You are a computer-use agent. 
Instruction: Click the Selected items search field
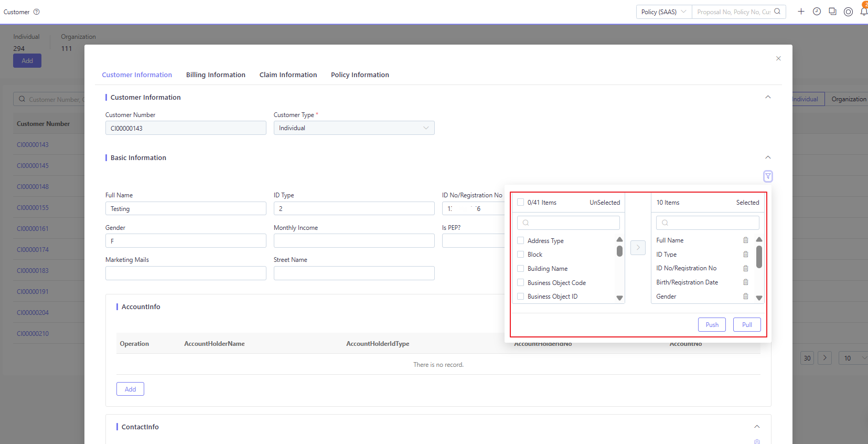(x=708, y=223)
